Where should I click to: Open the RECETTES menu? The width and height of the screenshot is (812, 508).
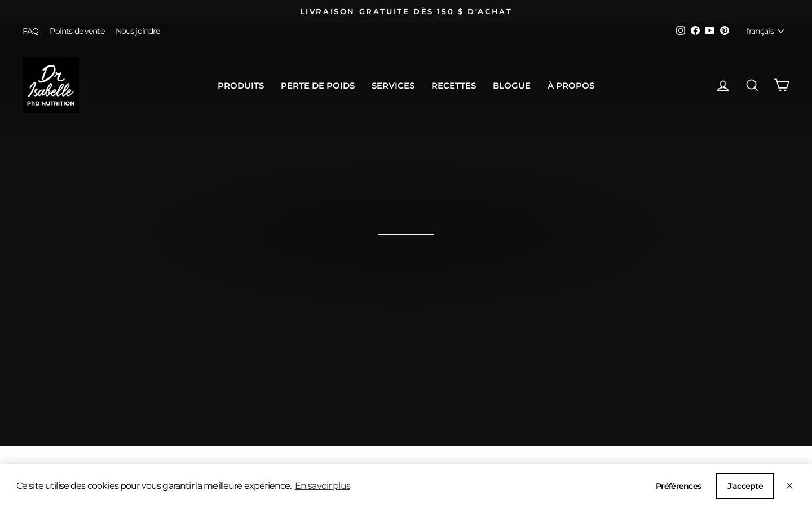(453, 86)
